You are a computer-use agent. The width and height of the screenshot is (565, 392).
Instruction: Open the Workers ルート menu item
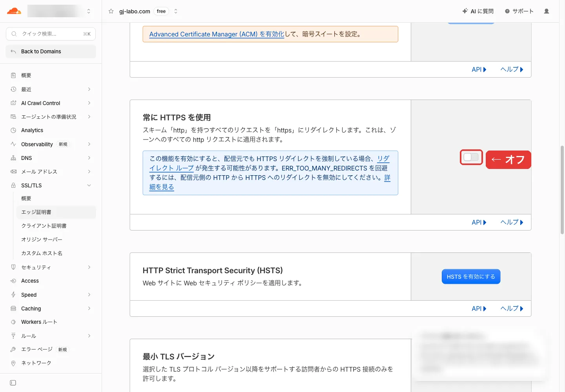point(51,322)
